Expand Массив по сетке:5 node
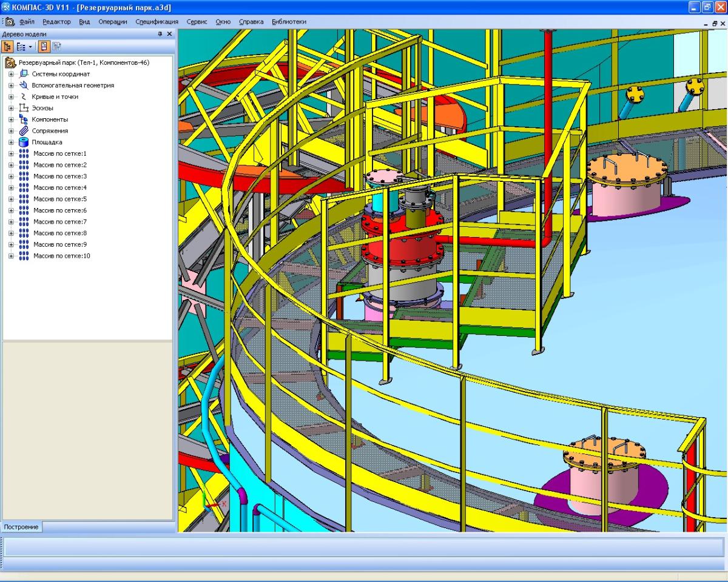 click(x=11, y=199)
